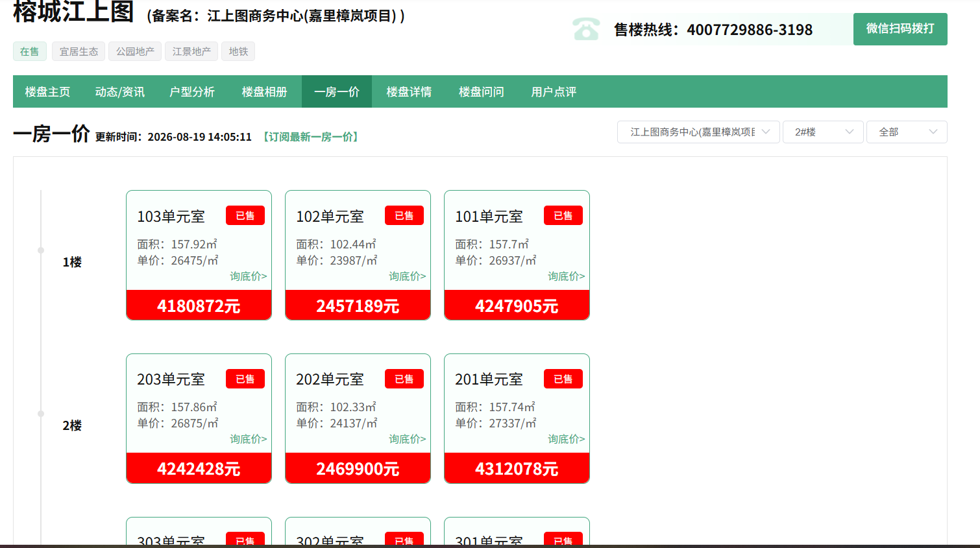Click the 已售 badge on unit 203

point(245,379)
